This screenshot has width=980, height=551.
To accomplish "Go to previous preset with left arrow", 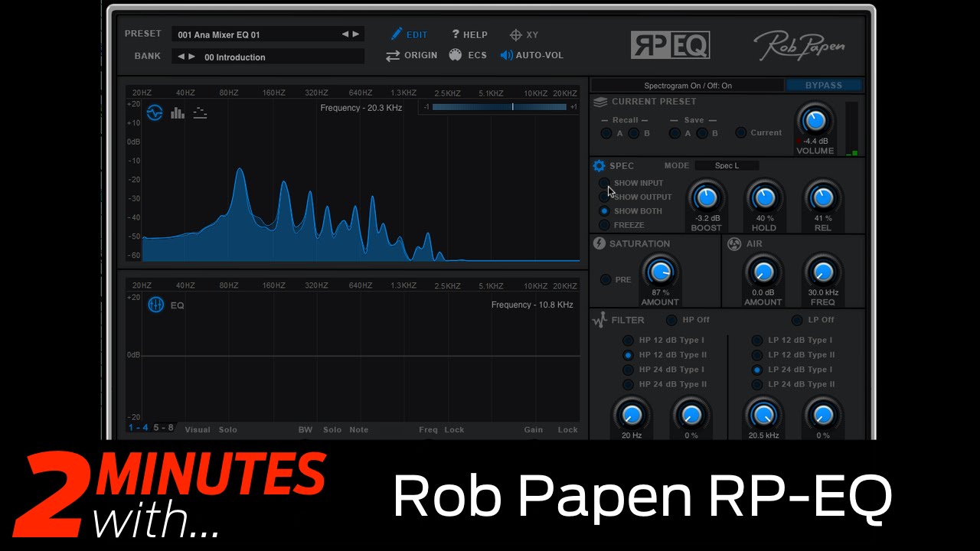I will 345,34.
